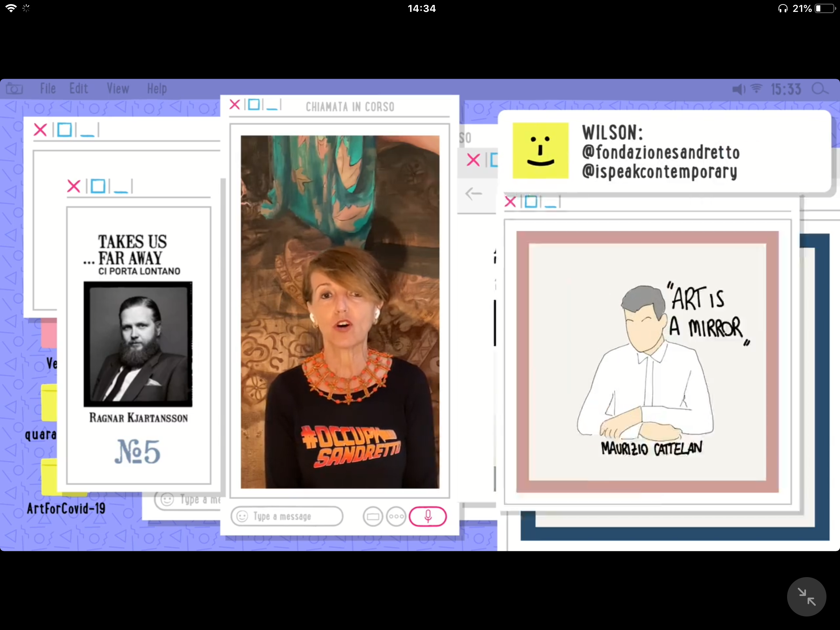
Task: Click the ArtForCovid-19 desktop label
Action: click(x=66, y=509)
